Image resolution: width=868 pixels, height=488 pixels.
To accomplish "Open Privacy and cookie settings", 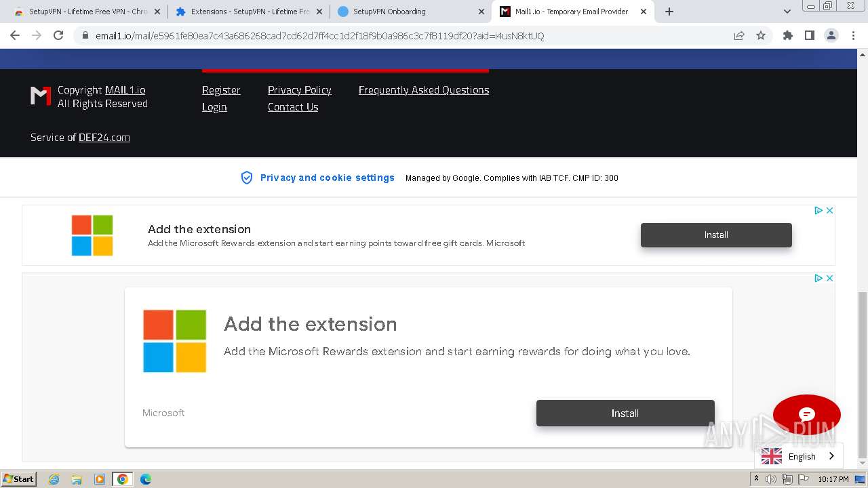I will pyautogui.click(x=327, y=178).
